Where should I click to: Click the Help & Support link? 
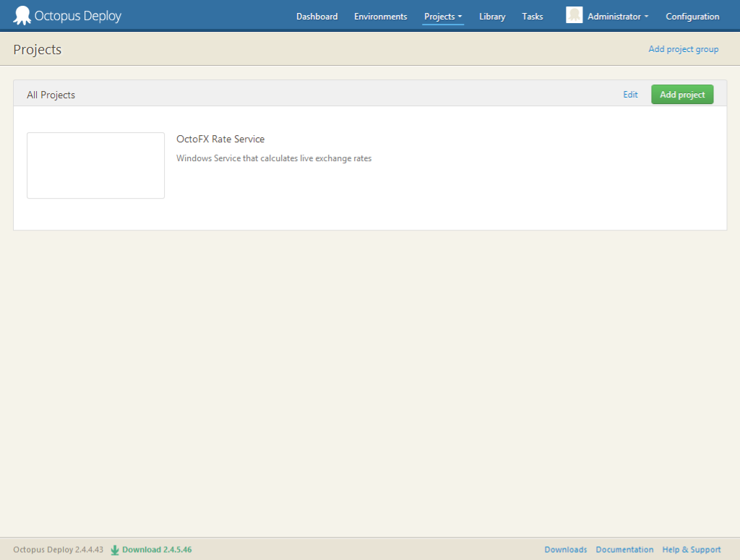(692, 550)
